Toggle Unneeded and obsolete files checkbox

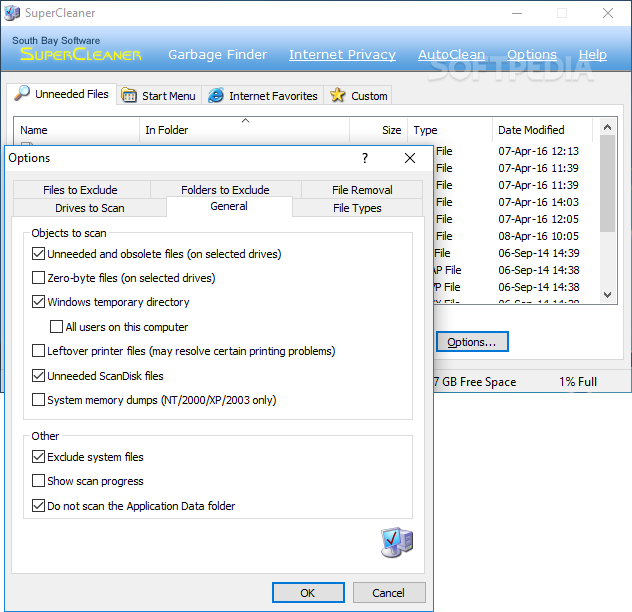pos(38,254)
